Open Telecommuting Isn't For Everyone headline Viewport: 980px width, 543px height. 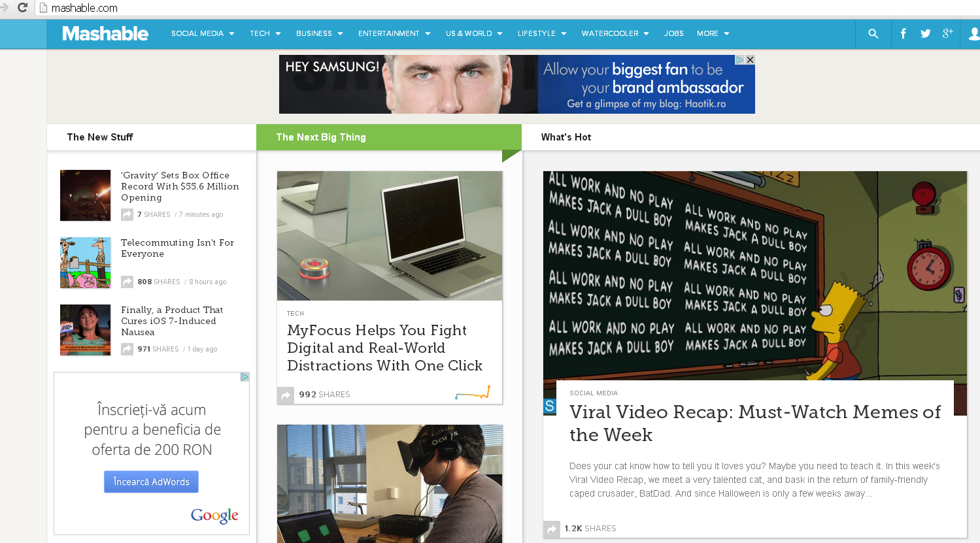coord(177,248)
